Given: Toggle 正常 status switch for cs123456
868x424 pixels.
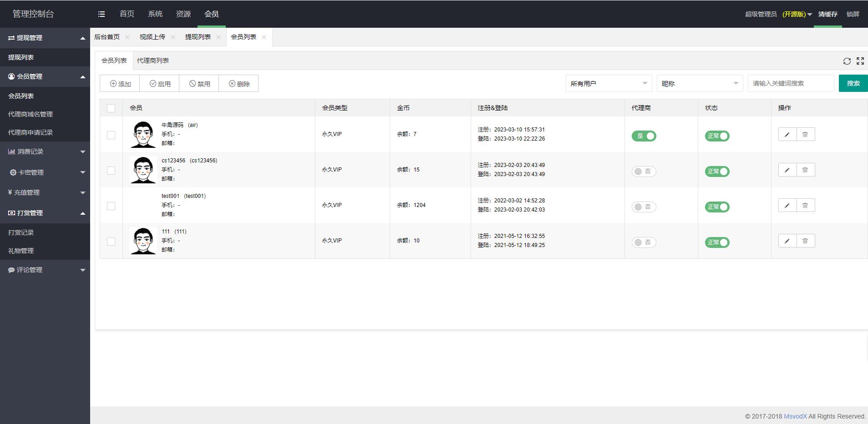Looking at the screenshot, I should point(717,172).
